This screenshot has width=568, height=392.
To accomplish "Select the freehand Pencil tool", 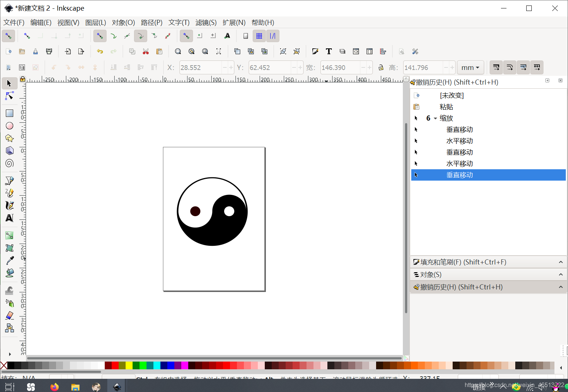I will [x=9, y=193].
